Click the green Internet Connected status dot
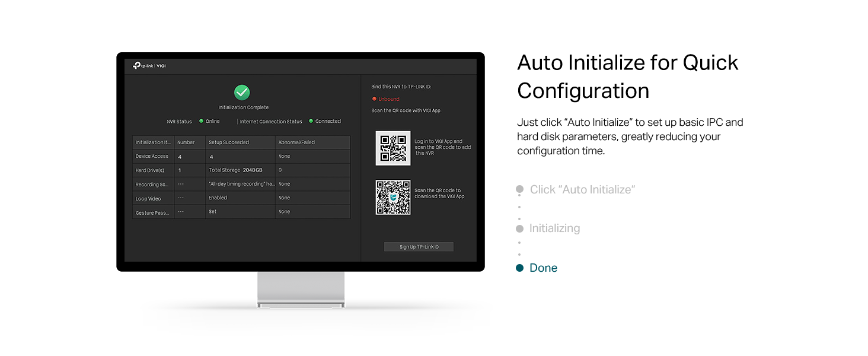This screenshot has height=356, width=868. tap(311, 121)
